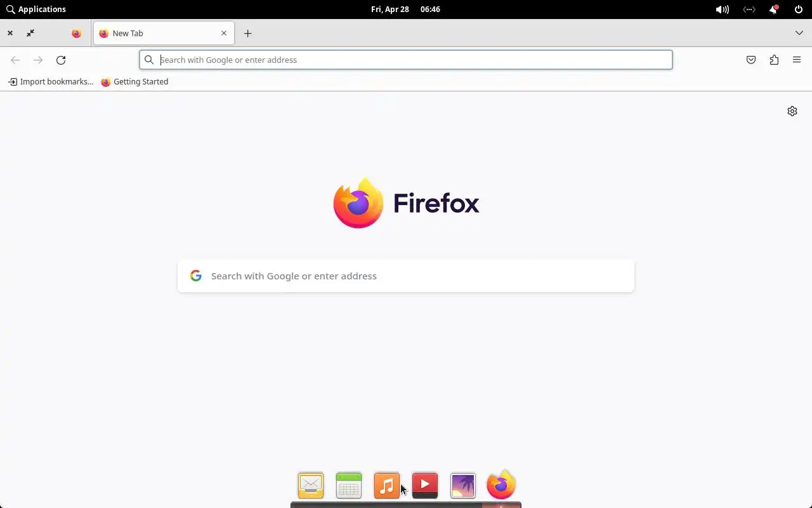Launch Calendar from the dock
812x508 pixels.
[349, 486]
